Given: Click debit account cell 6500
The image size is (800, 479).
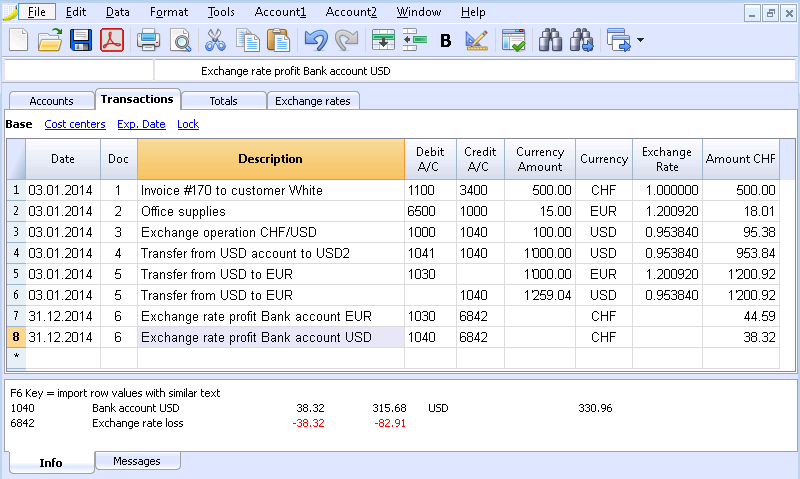Looking at the screenshot, I should [430, 211].
